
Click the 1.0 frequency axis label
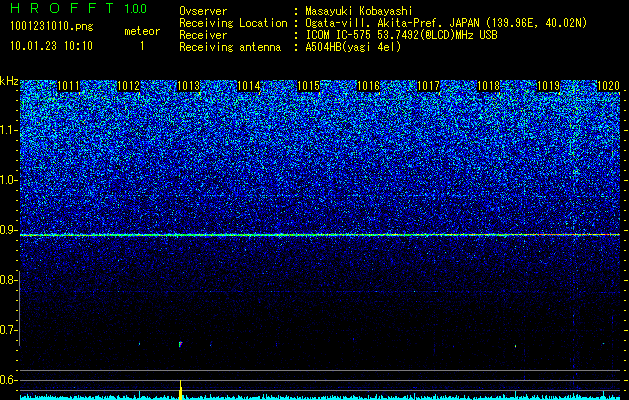point(9,180)
